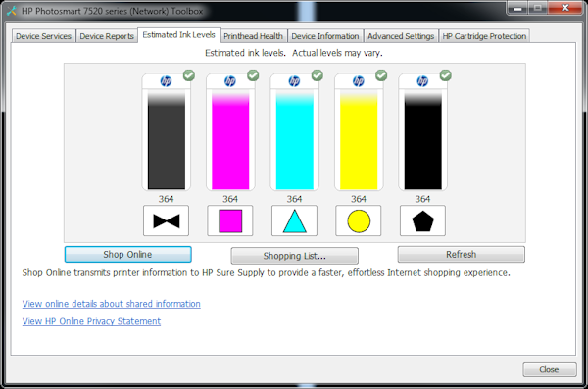Close the window using the red X

coord(565,8)
